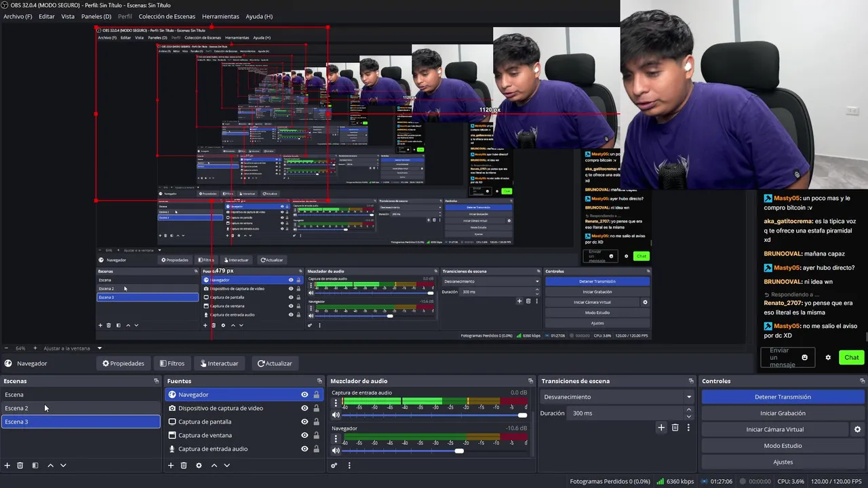
Task: Increase Duración value with up arrow
Action: pos(689,409)
